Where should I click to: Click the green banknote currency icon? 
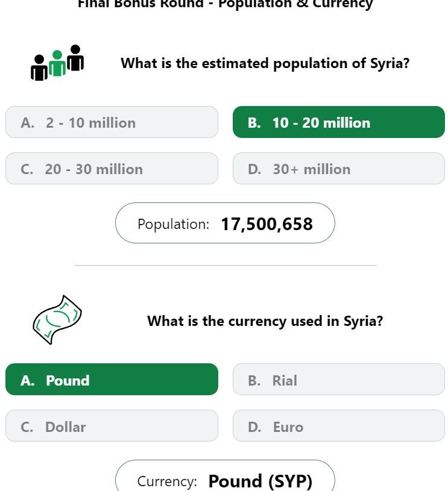point(57,320)
